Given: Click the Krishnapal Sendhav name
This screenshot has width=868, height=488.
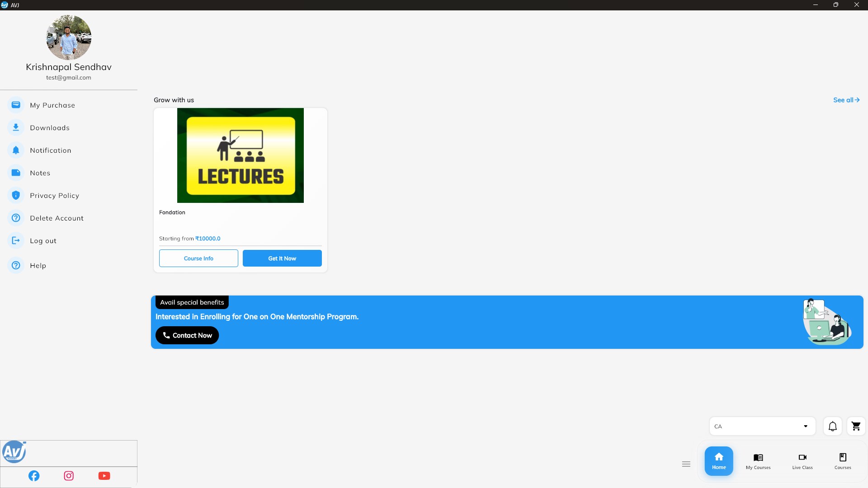Looking at the screenshot, I should pyautogui.click(x=69, y=67).
